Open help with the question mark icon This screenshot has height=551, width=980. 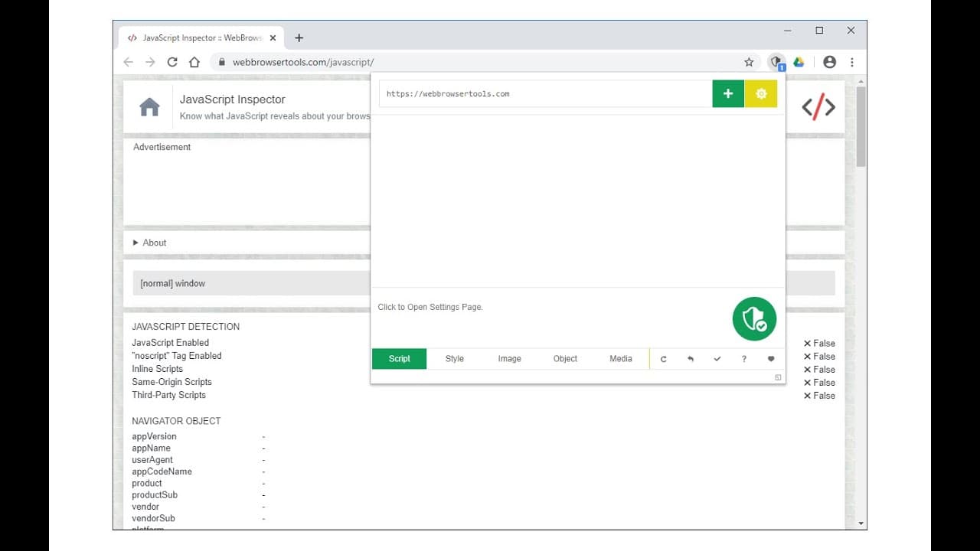[x=743, y=359]
